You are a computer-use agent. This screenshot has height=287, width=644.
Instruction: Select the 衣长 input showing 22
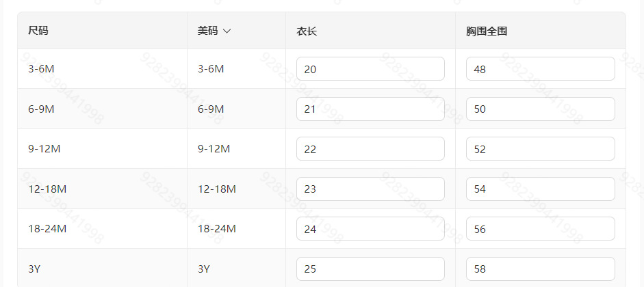click(x=370, y=149)
